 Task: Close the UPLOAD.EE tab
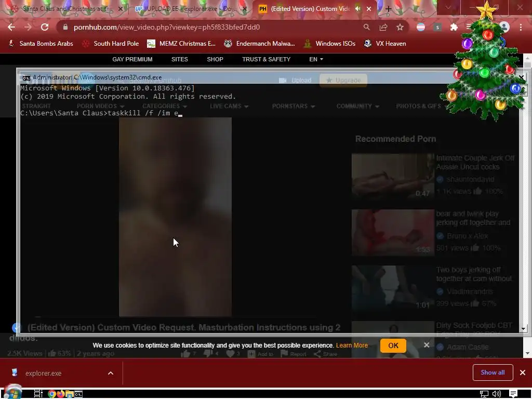(x=245, y=9)
